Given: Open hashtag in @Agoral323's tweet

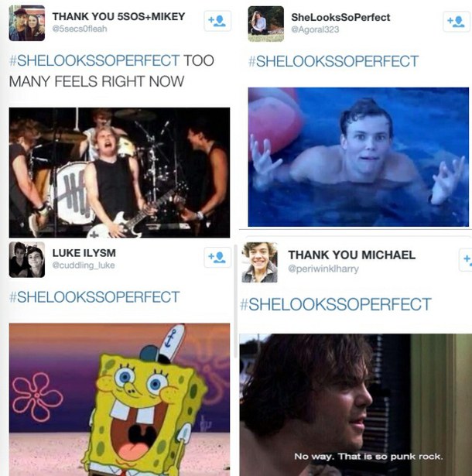Looking at the screenshot, I should pyautogui.click(x=333, y=61).
